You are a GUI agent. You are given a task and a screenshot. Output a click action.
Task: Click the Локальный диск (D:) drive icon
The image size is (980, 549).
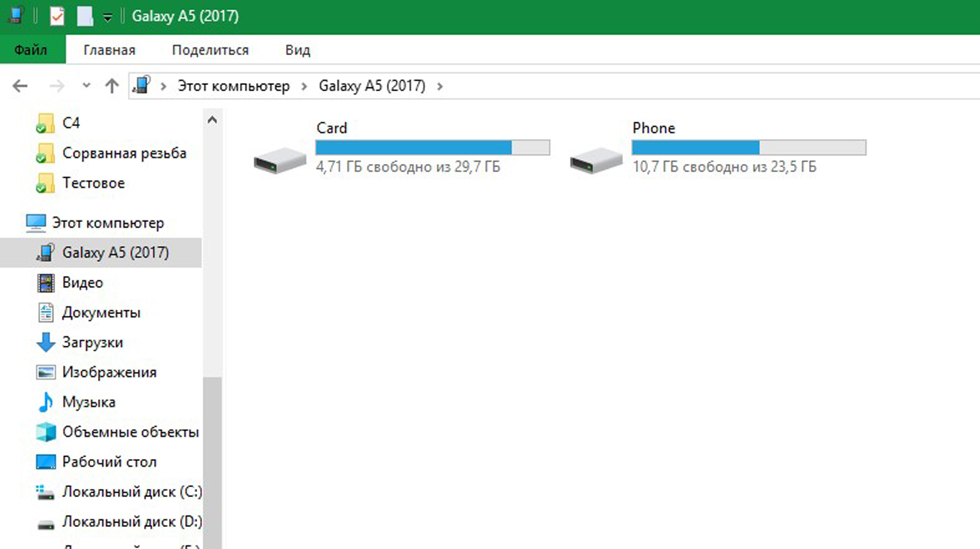(x=46, y=525)
